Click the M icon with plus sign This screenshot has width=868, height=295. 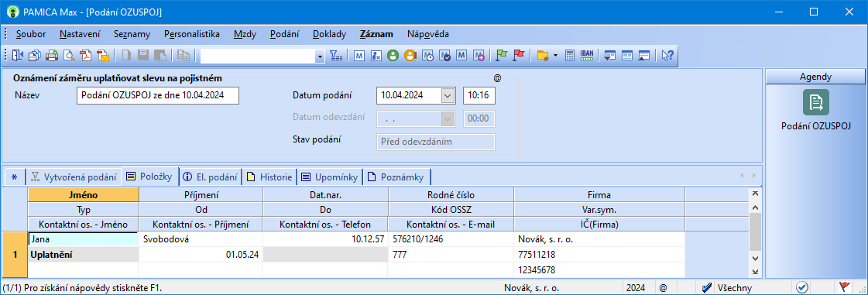479,55
